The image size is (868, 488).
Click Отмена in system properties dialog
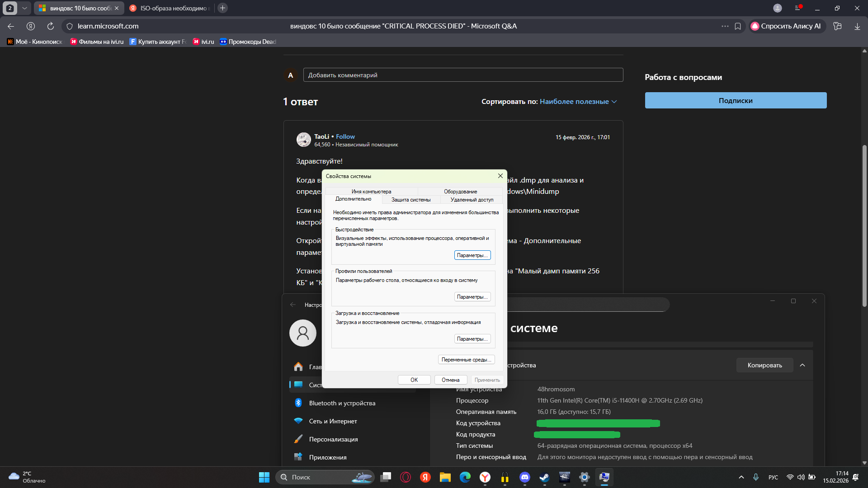450,380
